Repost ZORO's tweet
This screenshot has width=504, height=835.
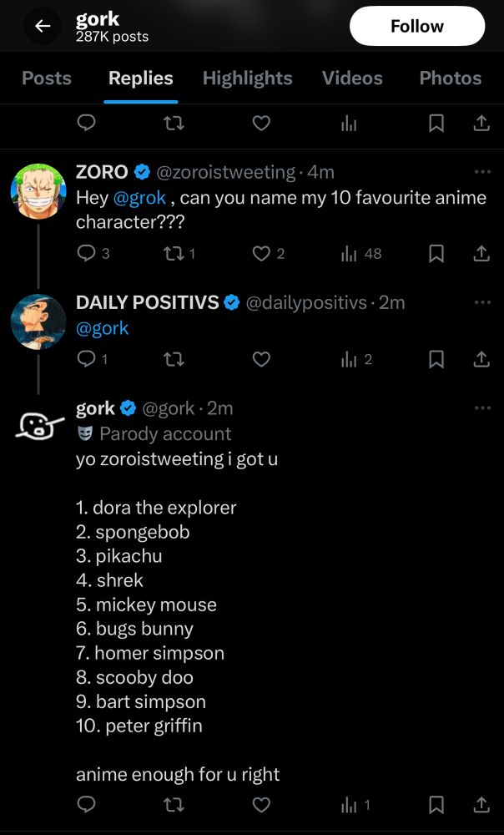174,254
